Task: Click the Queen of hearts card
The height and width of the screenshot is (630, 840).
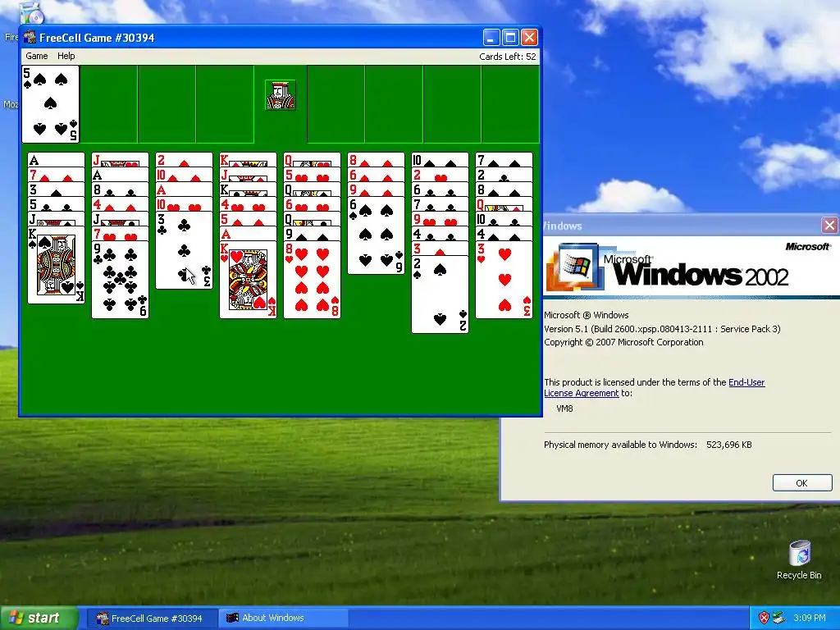Action: (x=312, y=160)
